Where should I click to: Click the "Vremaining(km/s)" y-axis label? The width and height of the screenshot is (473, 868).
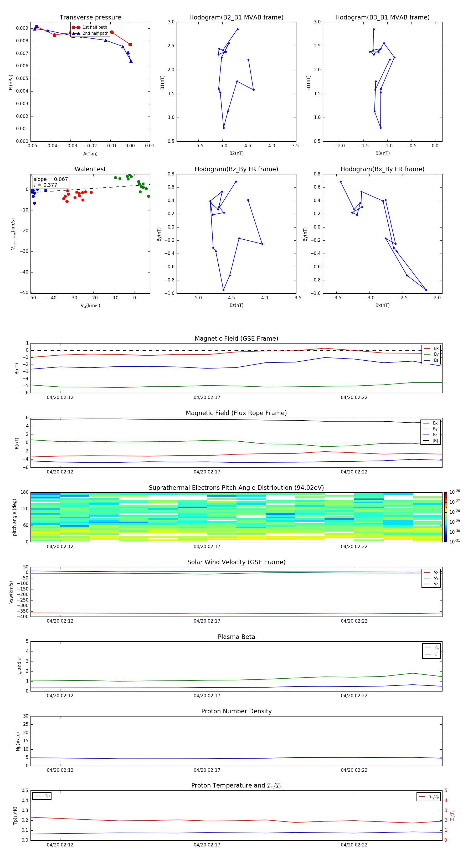13,234
